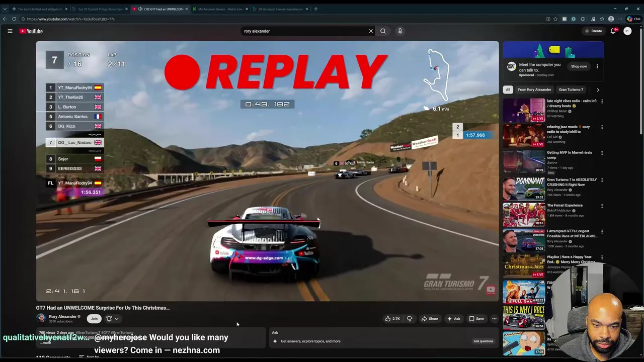Image resolution: width=644 pixels, height=362 pixels.
Task: Go to the YouTube home logo
Action: pyautogui.click(x=31, y=31)
